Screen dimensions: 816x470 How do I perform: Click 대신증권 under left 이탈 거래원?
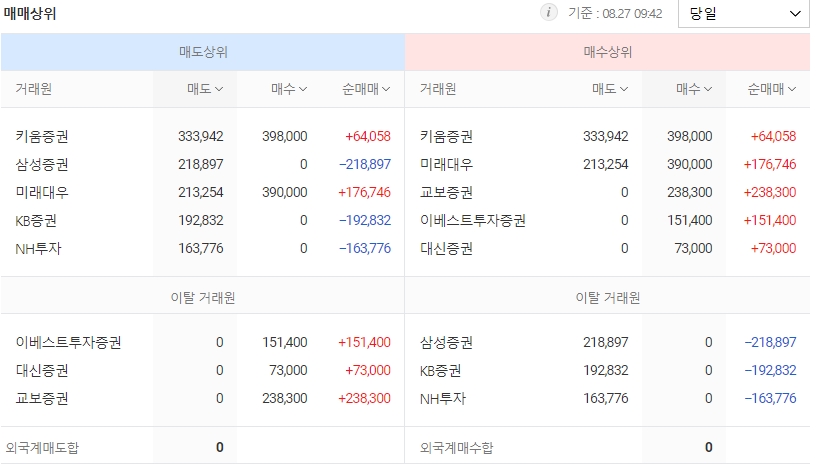(42, 371)
